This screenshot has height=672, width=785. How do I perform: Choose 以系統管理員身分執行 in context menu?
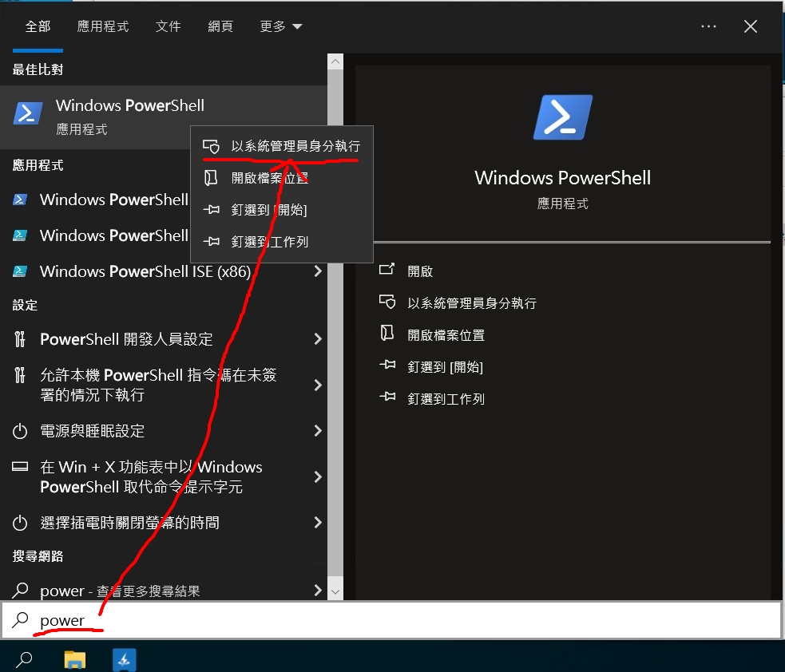pos(282,146)
